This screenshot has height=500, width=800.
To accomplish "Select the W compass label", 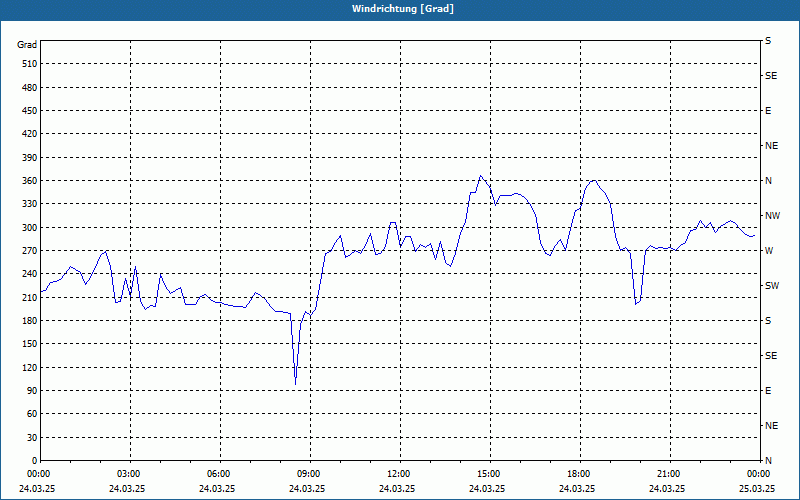I will [x=769, y=251].
